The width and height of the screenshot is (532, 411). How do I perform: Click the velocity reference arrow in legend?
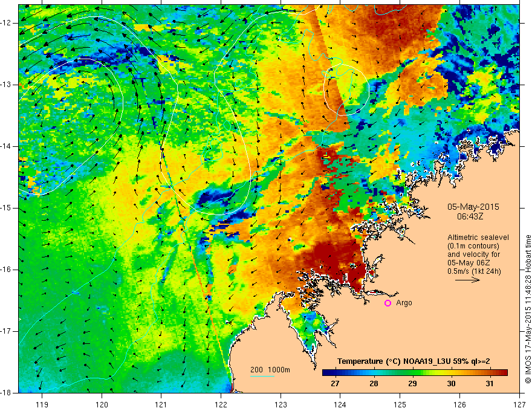467,280
